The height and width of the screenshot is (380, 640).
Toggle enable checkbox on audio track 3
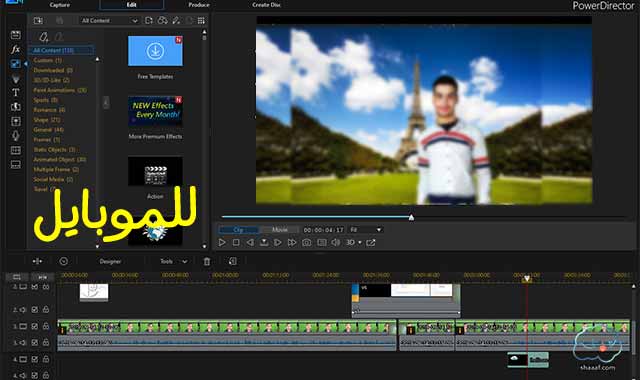coord(35,342)
